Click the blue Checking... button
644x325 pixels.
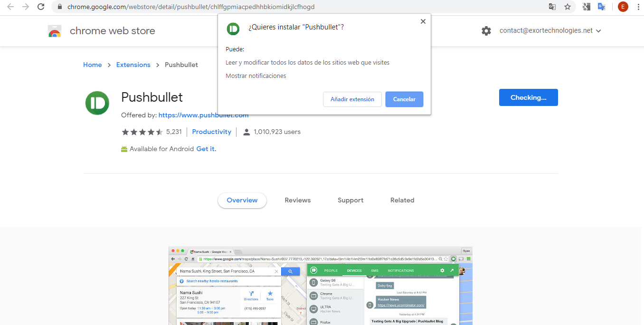click(529, 97)
